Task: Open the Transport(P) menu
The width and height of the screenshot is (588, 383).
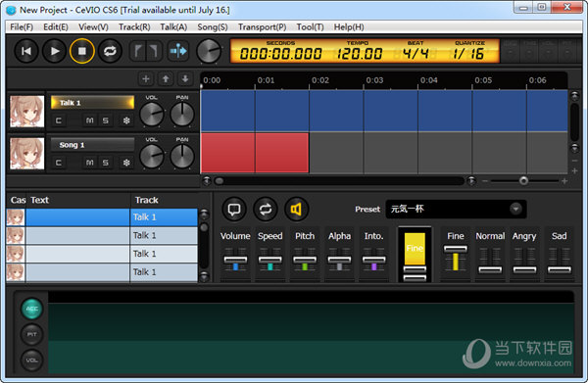Action: point(262,27)
